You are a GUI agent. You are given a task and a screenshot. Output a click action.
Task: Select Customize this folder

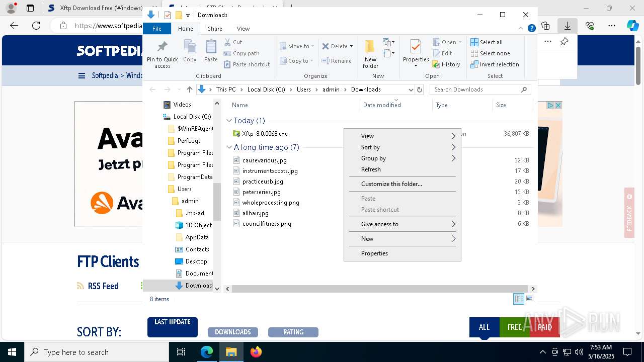403,184
